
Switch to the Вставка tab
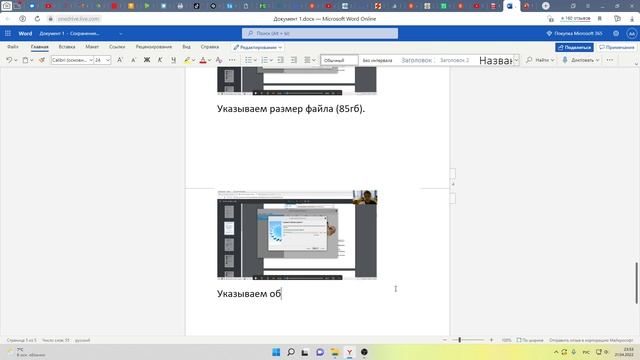coord(67,47)
